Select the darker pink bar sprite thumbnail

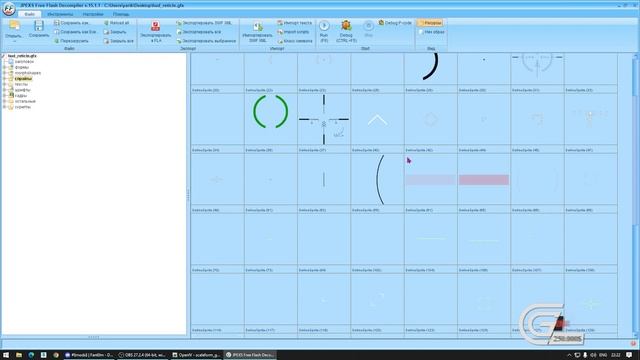pyautogui.click(x=484, y=180)
